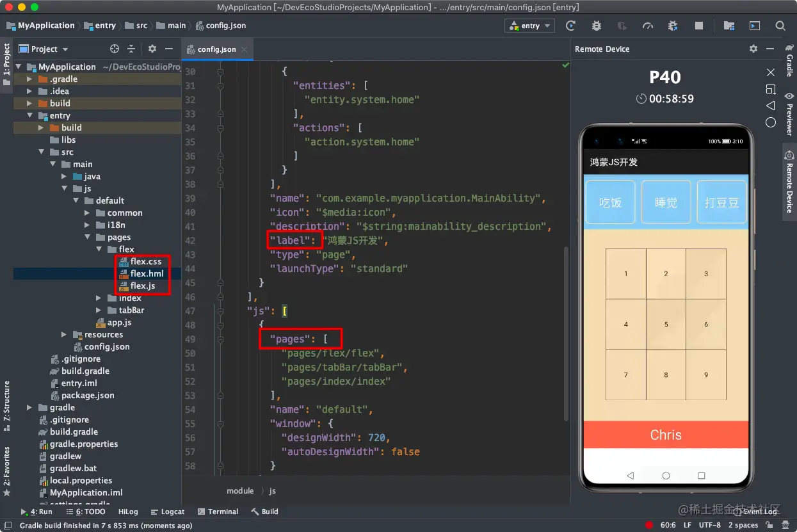The image size is (797, 532).
Task: Click the resize/rotate device icon
Action: (x=771, y=89)
